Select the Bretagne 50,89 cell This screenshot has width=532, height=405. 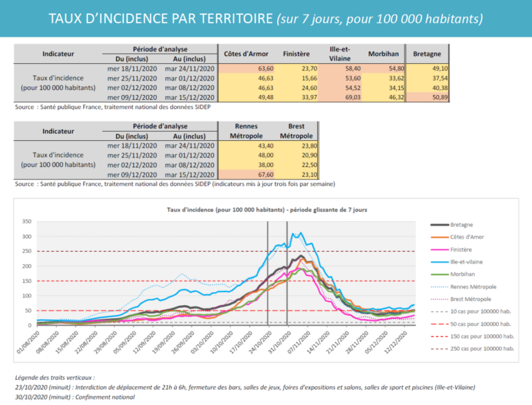(427, 98)
